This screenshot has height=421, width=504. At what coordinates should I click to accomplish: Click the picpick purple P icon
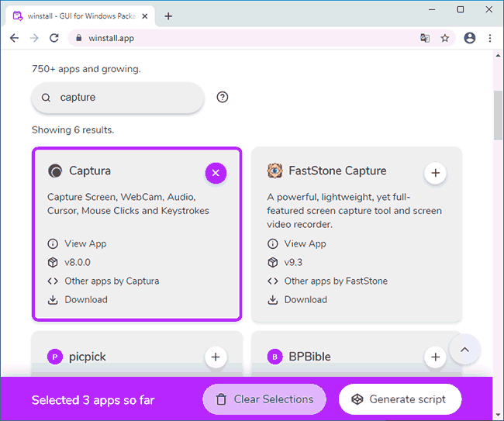pyautogui.click(x=55, y=357)
